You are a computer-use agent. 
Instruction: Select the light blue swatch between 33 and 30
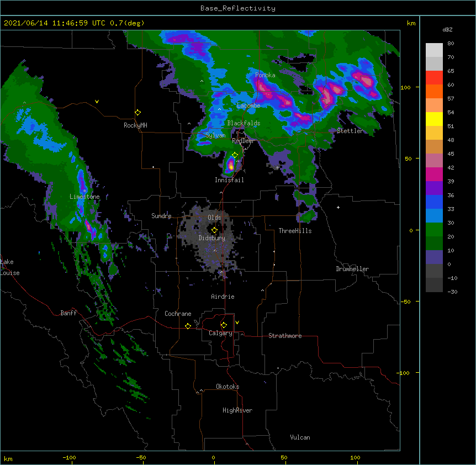434,216
